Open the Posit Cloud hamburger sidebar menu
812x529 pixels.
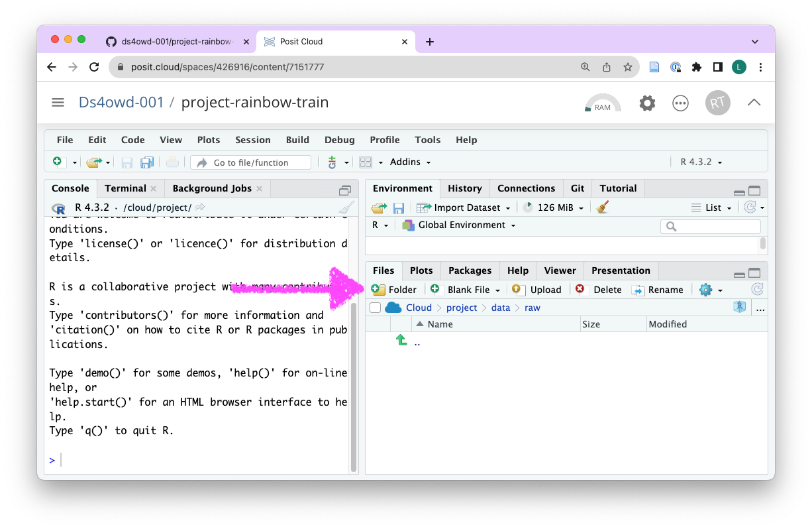58,102
